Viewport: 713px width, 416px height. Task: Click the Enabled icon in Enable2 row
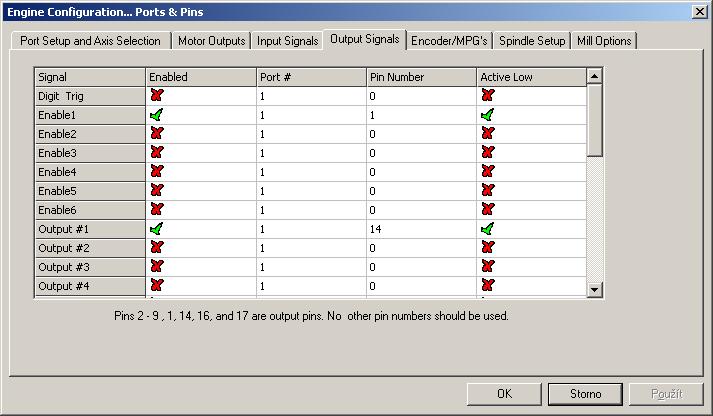(x=156, y=134)
